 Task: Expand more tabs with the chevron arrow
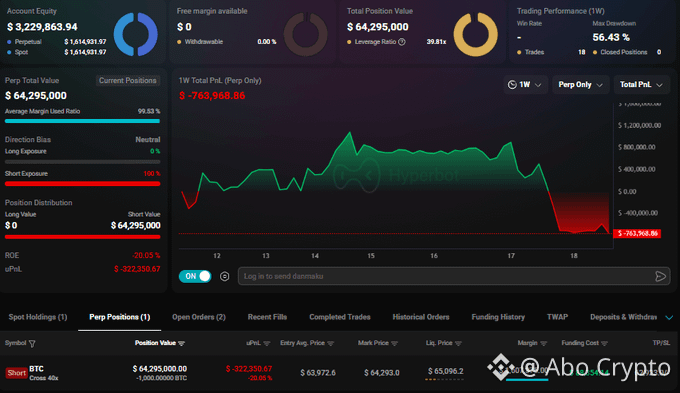(669, 318)
